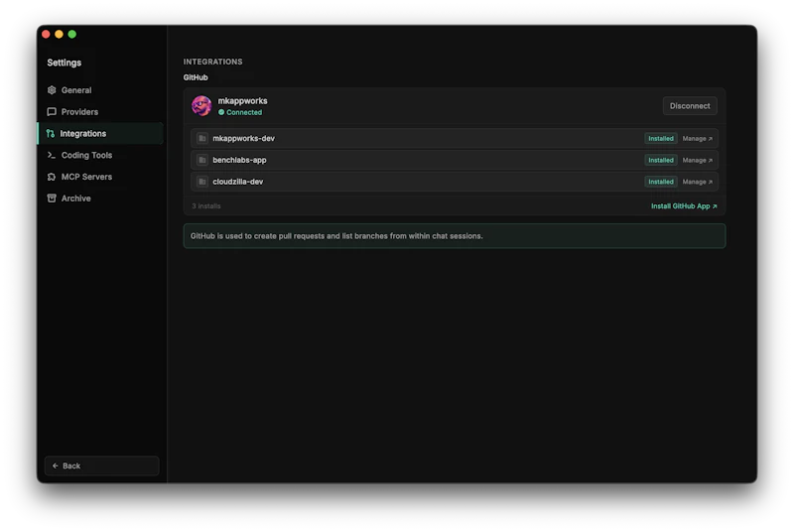Open the General settings section
Image resolution: width=794 pixels, height=532 pixels.
[100, 90]
